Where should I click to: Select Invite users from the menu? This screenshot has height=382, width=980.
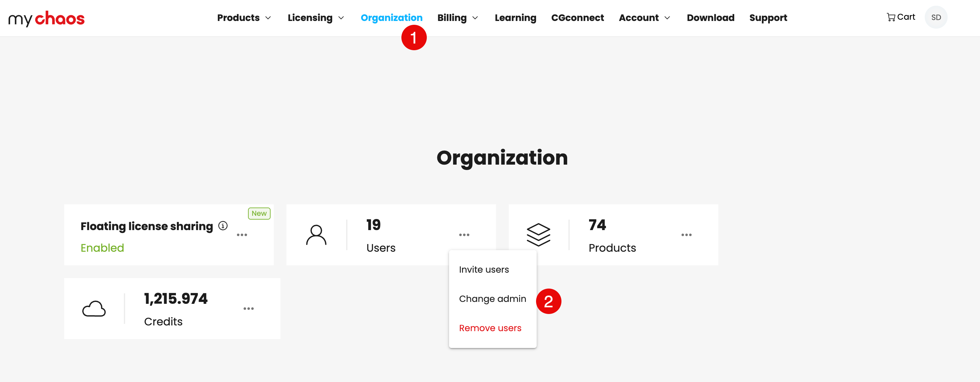click(484, 269)
